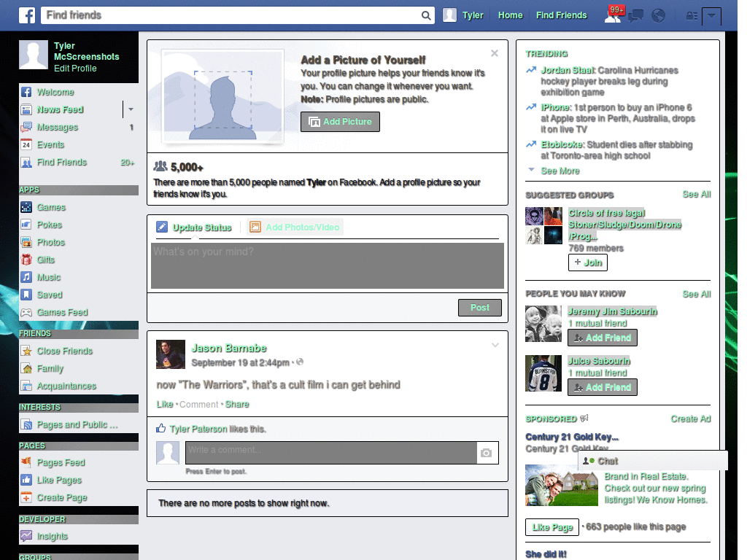Dismiss the Add a Picture card
The width and height of the screenshot is (747, 560).
pos(495,53)
